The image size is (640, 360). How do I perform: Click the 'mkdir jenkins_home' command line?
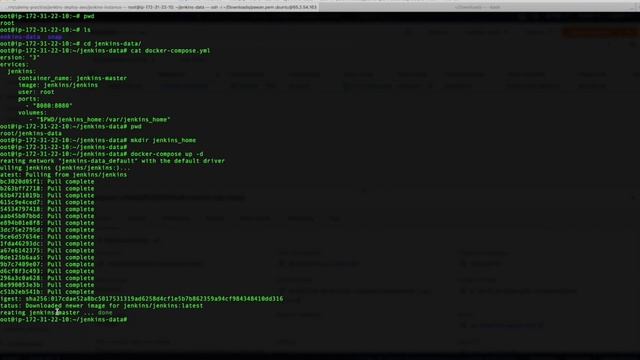98,140
